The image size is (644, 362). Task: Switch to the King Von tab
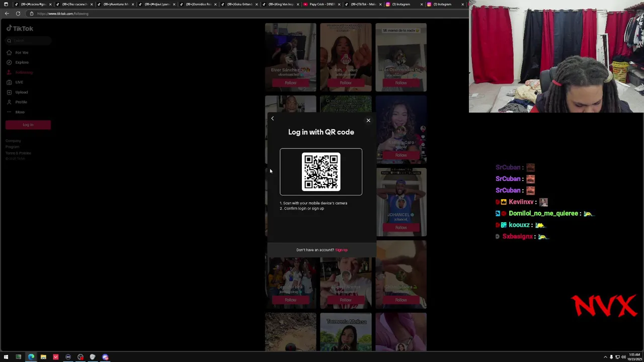[281, 4]
